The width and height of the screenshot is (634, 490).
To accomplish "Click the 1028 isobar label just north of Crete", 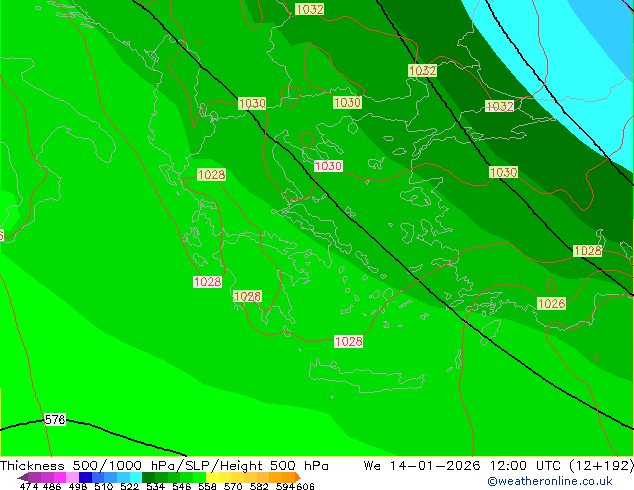I will point(349,342).
